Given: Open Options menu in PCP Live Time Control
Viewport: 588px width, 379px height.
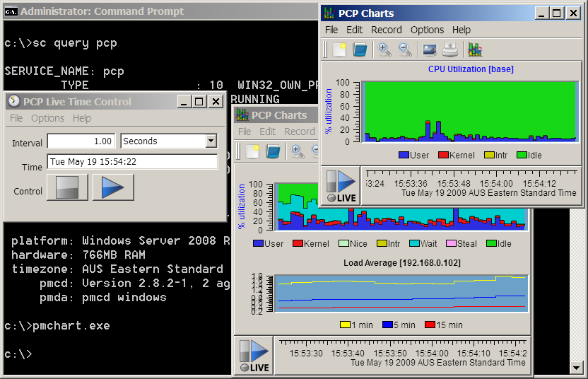Looking at the screenshot, I should click(x=47, y=118).
